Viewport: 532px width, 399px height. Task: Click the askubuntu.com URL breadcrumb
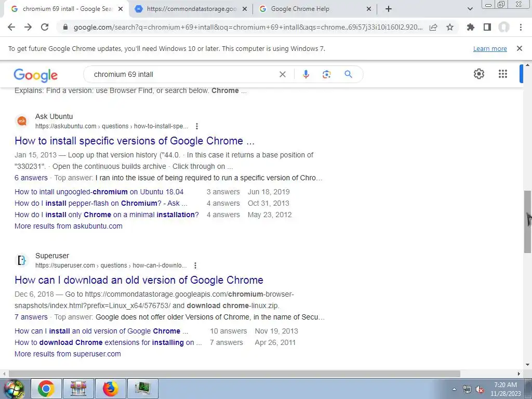112,126
